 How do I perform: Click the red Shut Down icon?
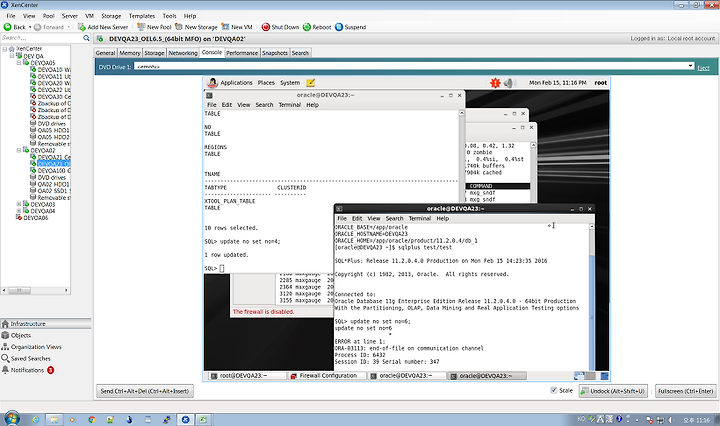pyautogui.click(x=265, y=27)
